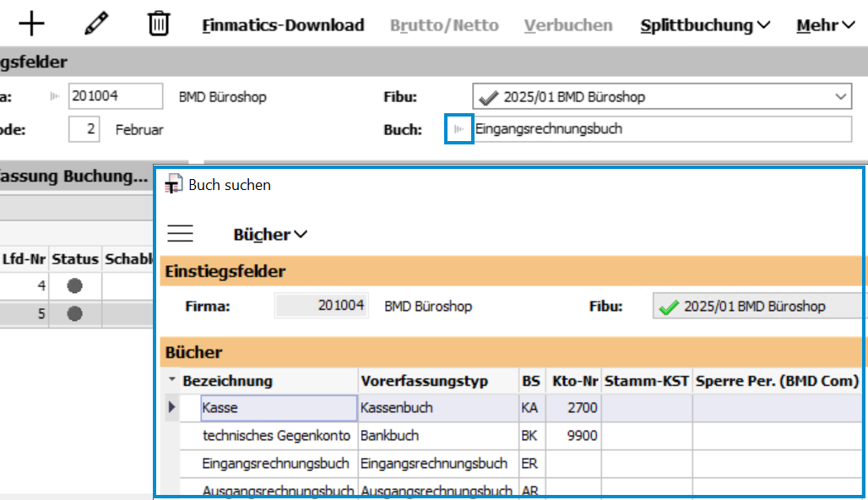
Task: Click the Verbuchen button
Action: click(567, 24)
